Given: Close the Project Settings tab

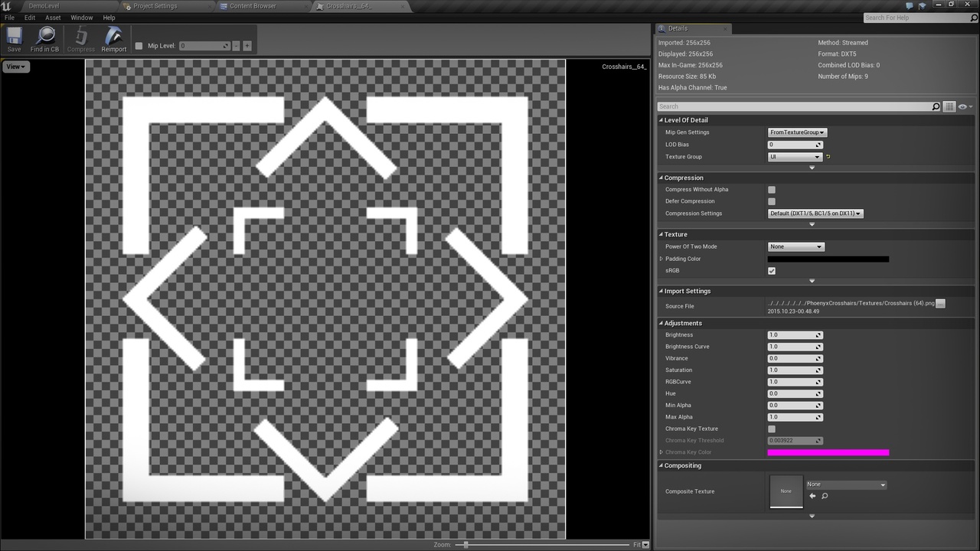Looking at the screenshot, I should click(x=211, y=6).
